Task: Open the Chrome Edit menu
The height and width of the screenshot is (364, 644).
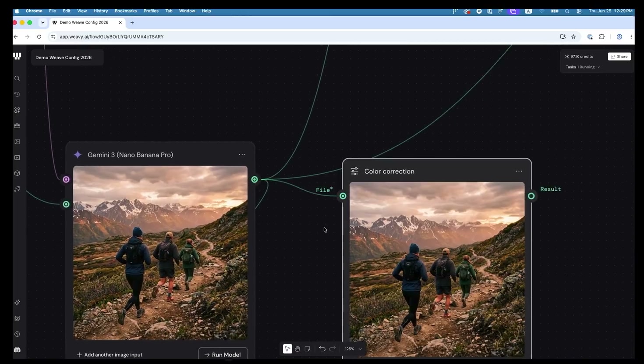Action: [x=67, y=11]
